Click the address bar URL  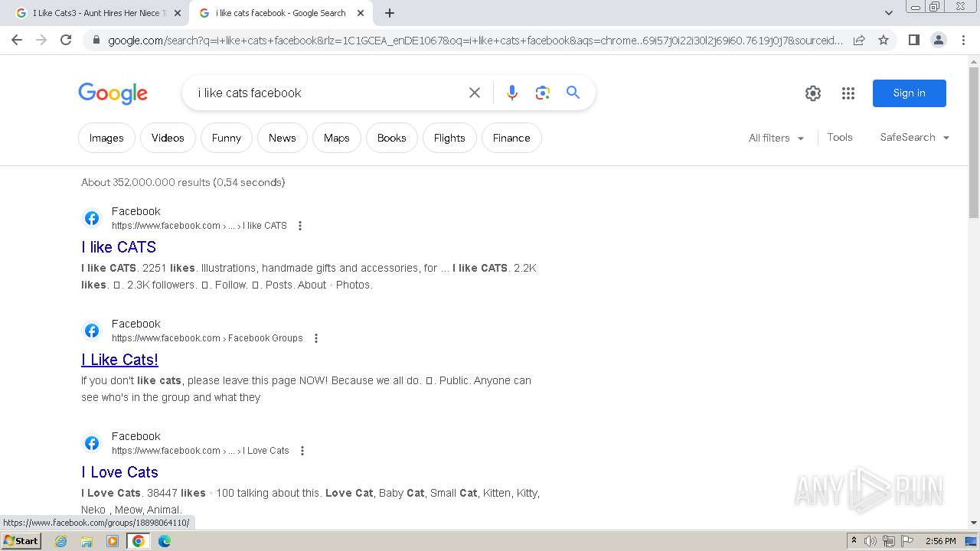475,40
